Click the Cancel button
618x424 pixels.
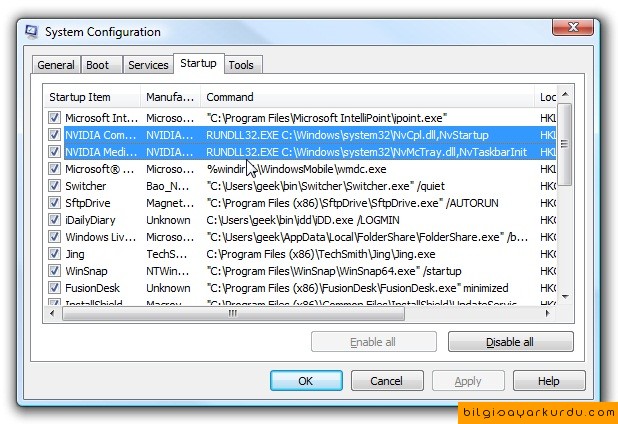[x=387, y=381]
